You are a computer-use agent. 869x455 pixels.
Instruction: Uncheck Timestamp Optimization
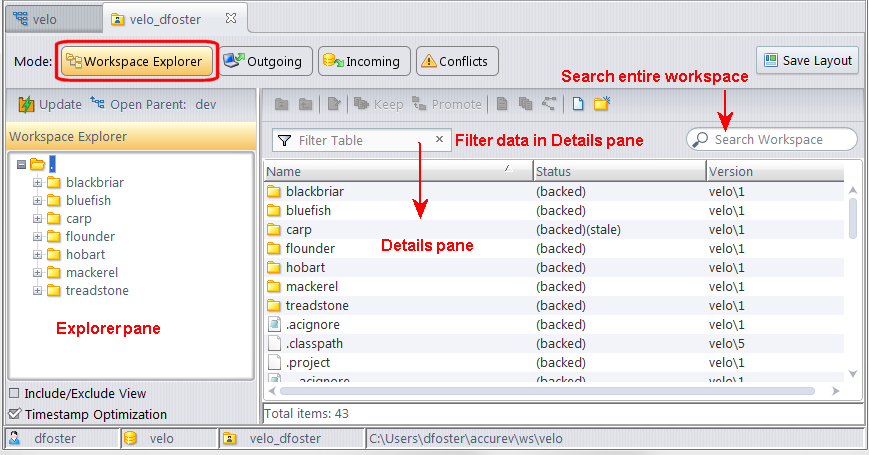(x=14, y=414)
